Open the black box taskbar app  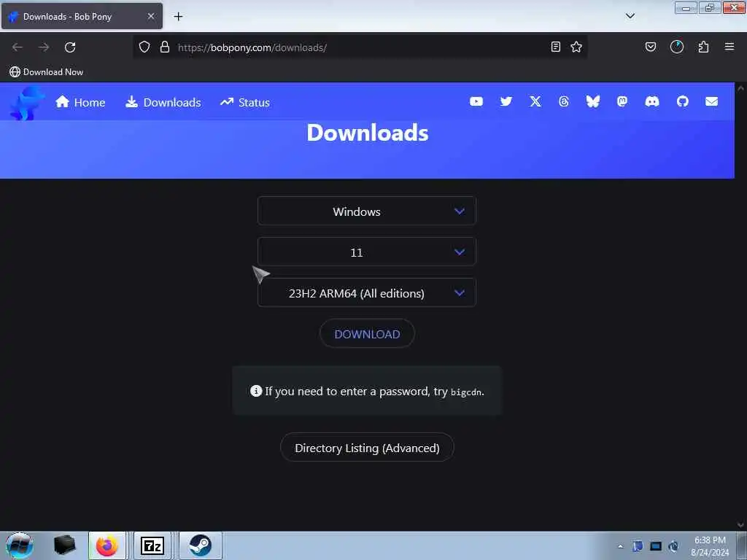pos(64,545)
